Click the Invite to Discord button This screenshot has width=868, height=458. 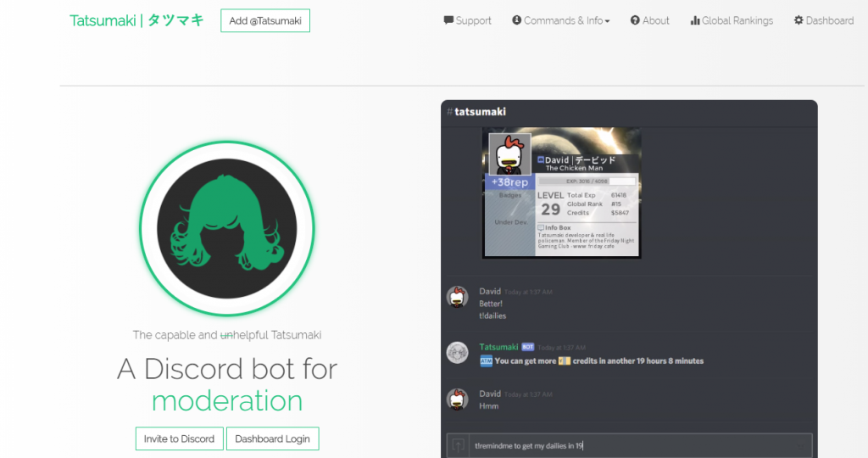(x=180, y=438)
